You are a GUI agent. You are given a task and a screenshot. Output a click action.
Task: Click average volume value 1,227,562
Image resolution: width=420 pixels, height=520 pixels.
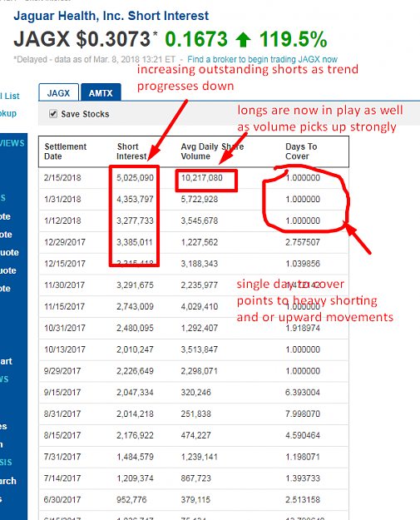pos(200,242)
